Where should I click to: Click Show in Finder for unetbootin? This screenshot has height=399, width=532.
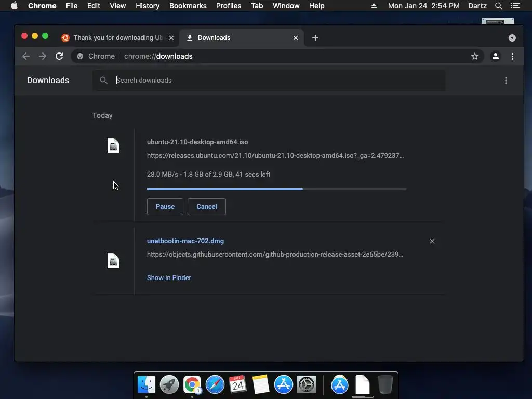coord(169,277)
